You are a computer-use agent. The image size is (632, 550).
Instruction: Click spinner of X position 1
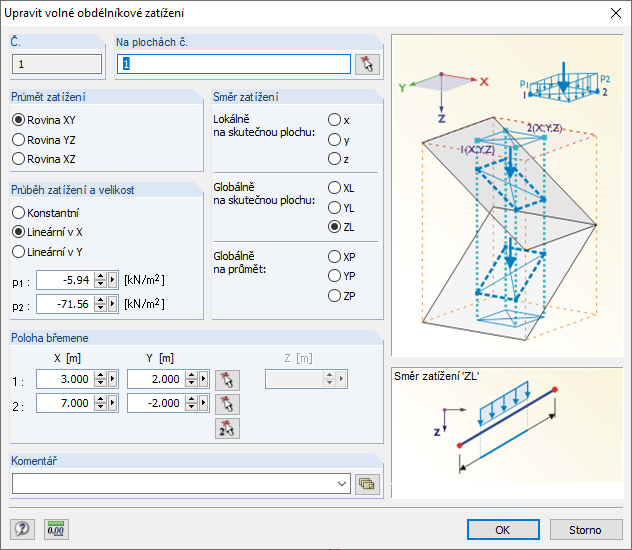pyautogui.click(x=100, y=379)
